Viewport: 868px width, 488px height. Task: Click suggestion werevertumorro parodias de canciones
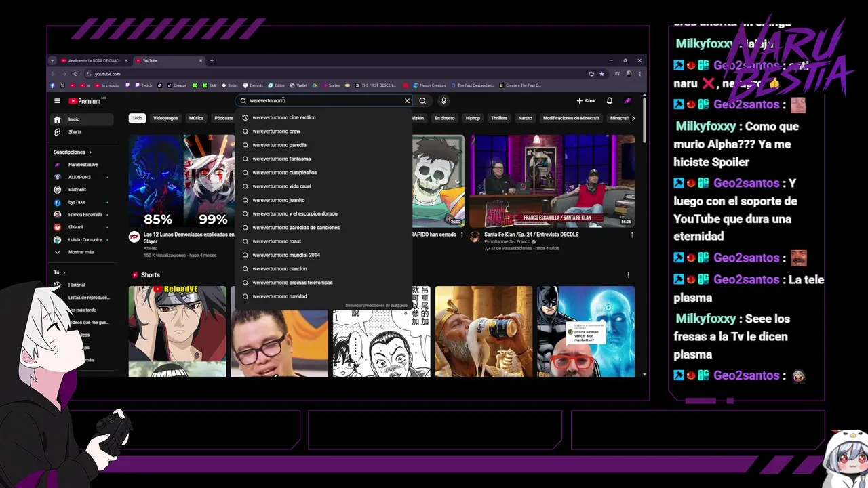click(x=323, y=228)
